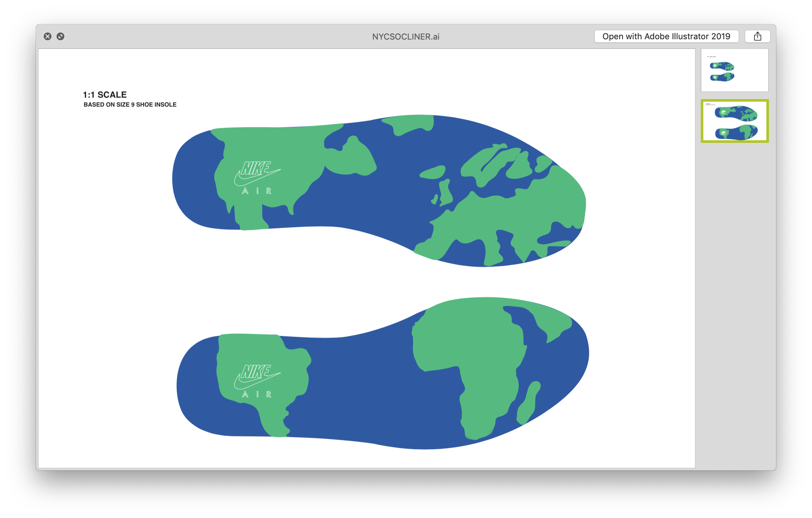Close the Quick Look preview window

point(48,36)
